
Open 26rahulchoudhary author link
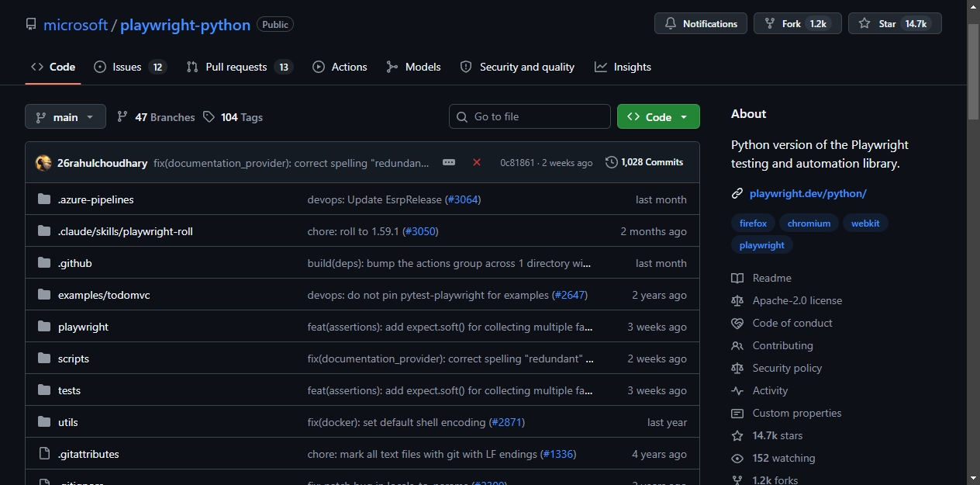[102, 163]
